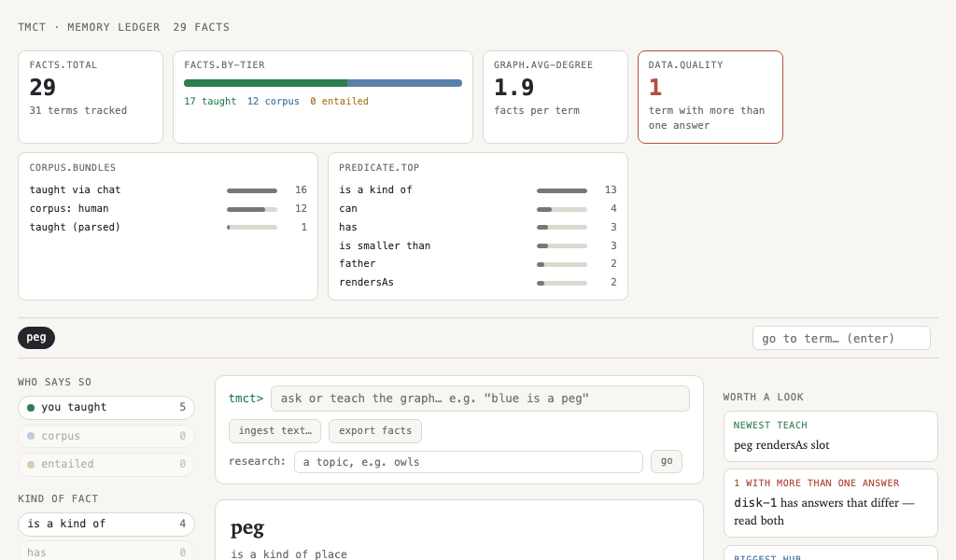The image size is (956, 560).
Task: Focus the tmct ask or teach input
Action: pyautogui.click(x=480, y=399)
